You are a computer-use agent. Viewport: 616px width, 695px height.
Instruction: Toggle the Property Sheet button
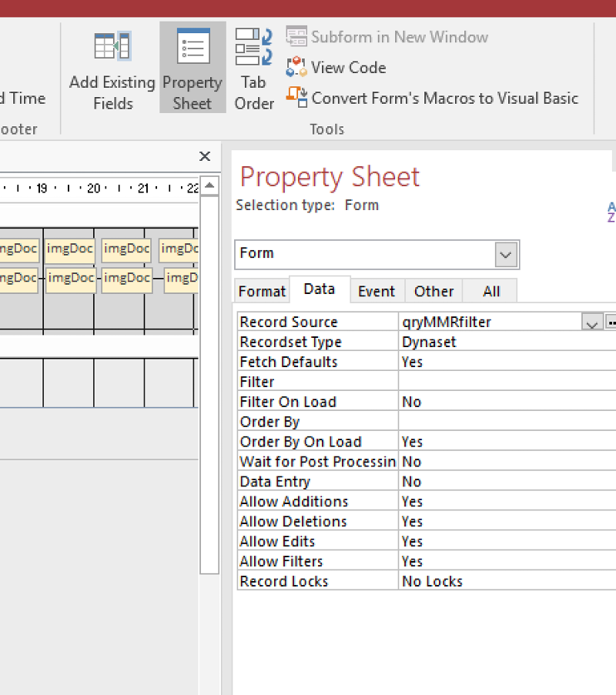(192, 68)
